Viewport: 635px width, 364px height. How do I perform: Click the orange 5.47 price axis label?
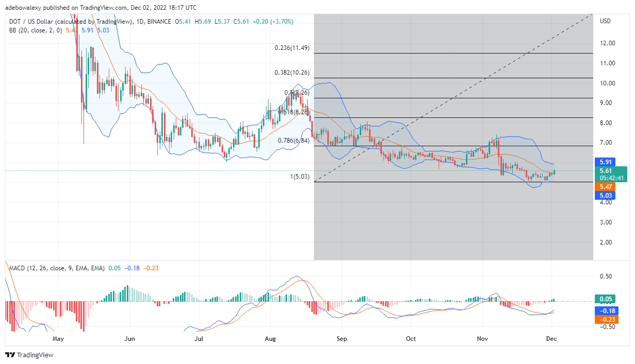(605, 187)
